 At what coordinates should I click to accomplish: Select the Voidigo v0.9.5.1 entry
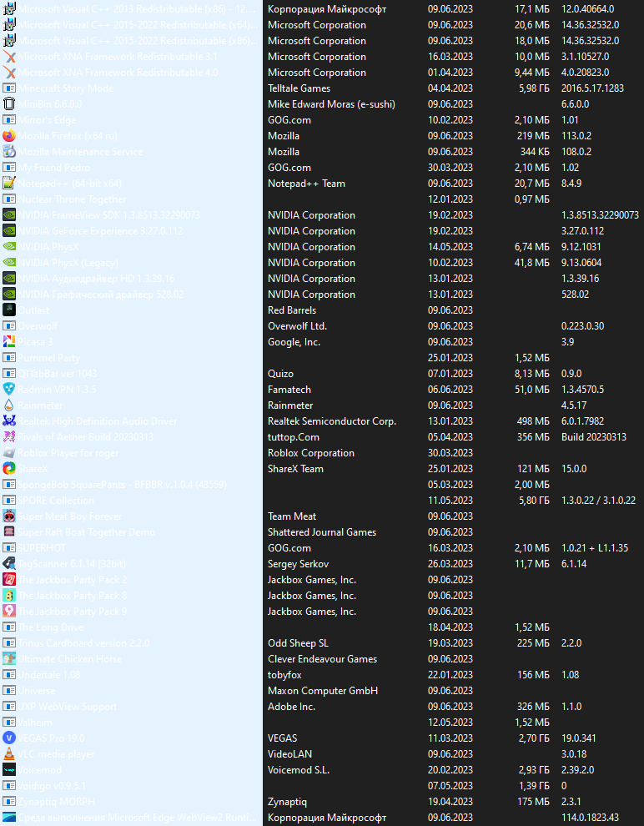click(52, 785)
